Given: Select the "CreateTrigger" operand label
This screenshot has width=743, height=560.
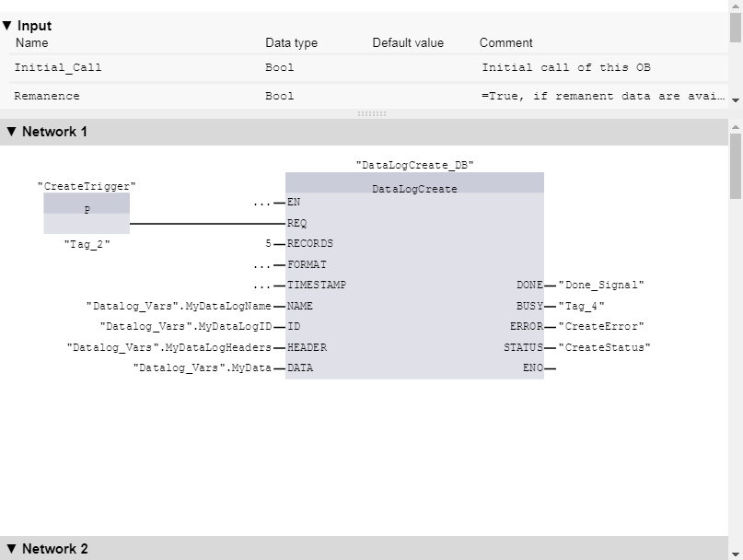Looking at the screenshot, I should [87, 186].
